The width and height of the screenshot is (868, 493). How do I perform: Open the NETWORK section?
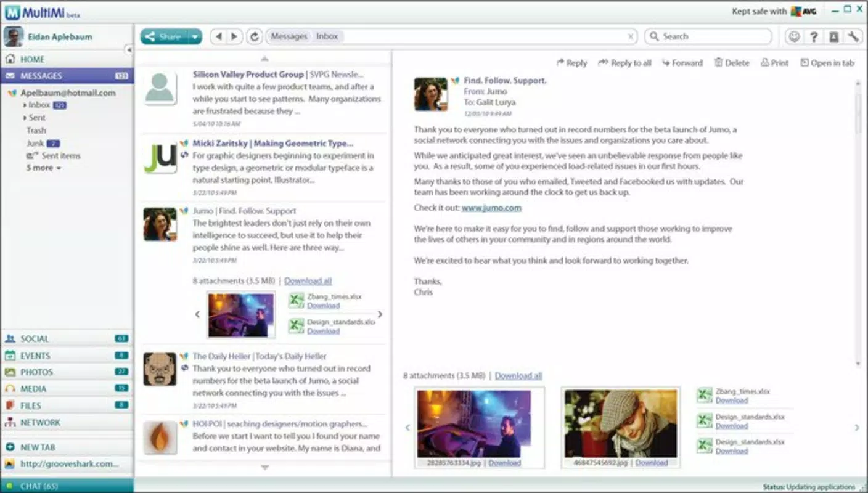[x=67, y=423]
